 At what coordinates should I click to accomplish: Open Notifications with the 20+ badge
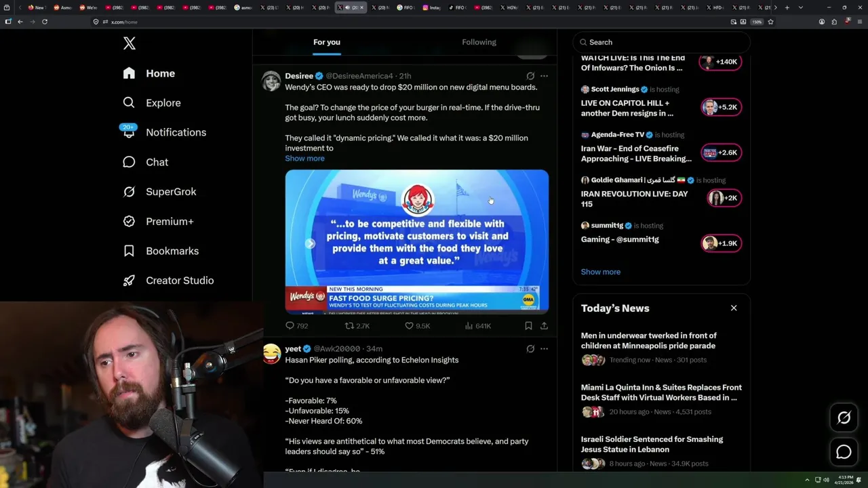[164, 132]
